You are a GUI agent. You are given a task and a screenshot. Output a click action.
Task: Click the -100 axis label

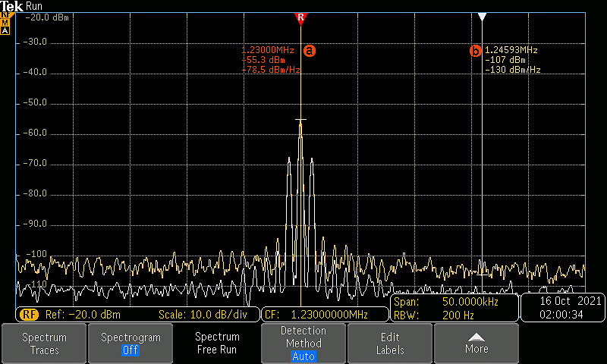pyautogui.click(x=35, y=254)
